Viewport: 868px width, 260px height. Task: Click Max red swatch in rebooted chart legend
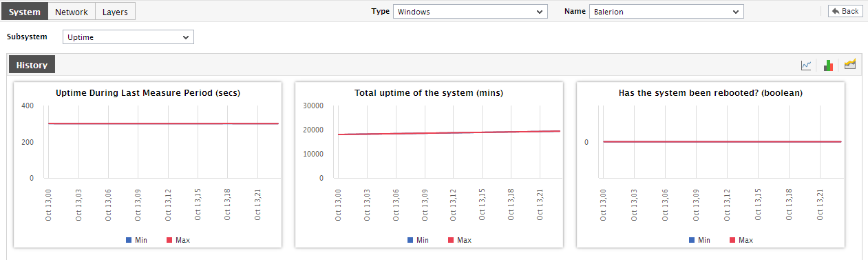click(x=732, y=240)
